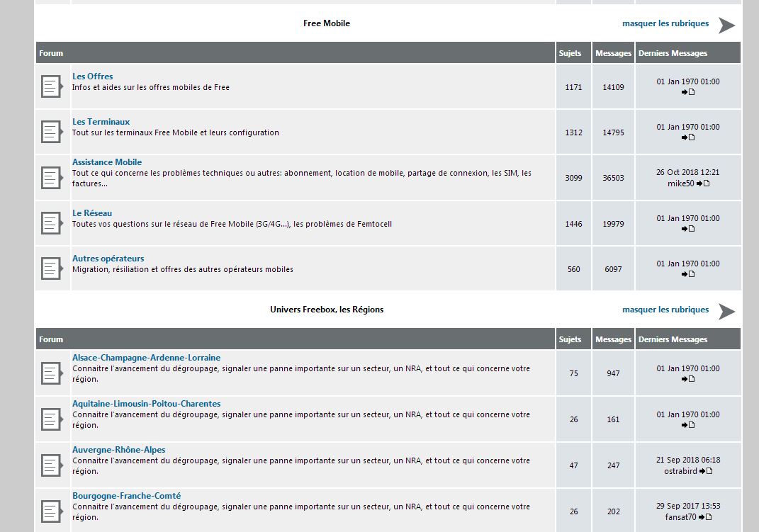Open the Autres opérateurs forum
Image resolution: width=759 pixels, height=532 pixels.
click(x=108, y=259)
